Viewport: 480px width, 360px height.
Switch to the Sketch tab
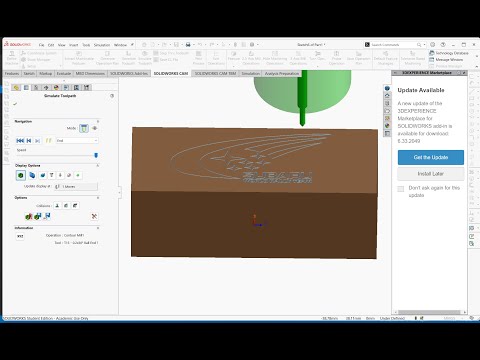[x=29, y=73]
